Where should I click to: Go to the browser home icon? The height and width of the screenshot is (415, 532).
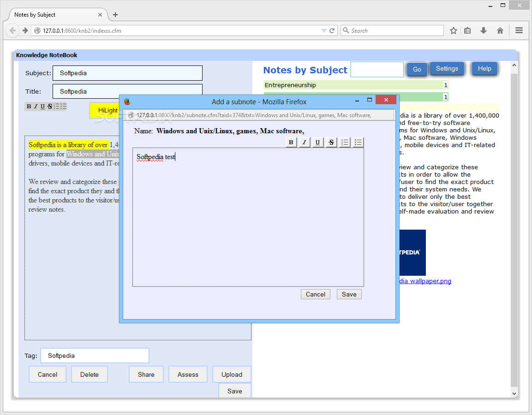500,30
